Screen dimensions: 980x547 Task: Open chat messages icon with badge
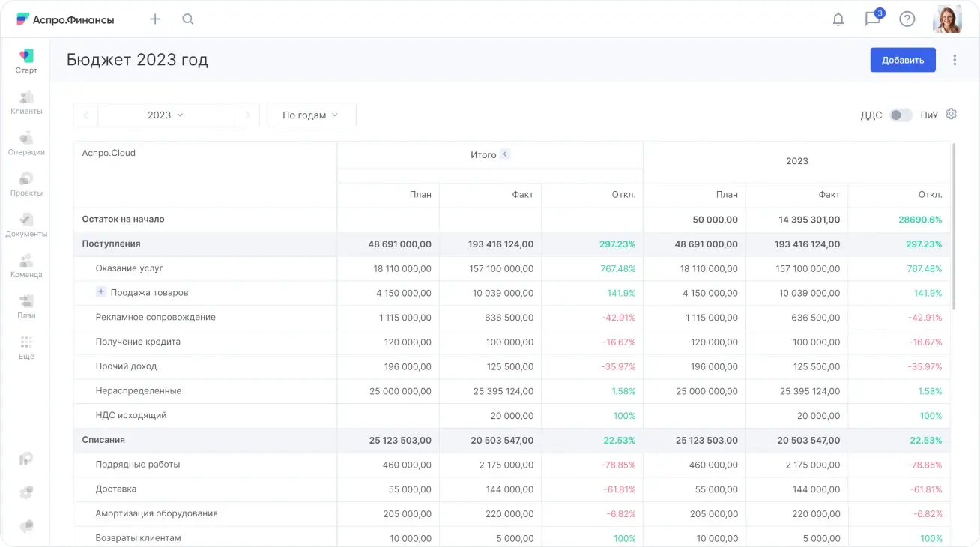coord(872,19)
